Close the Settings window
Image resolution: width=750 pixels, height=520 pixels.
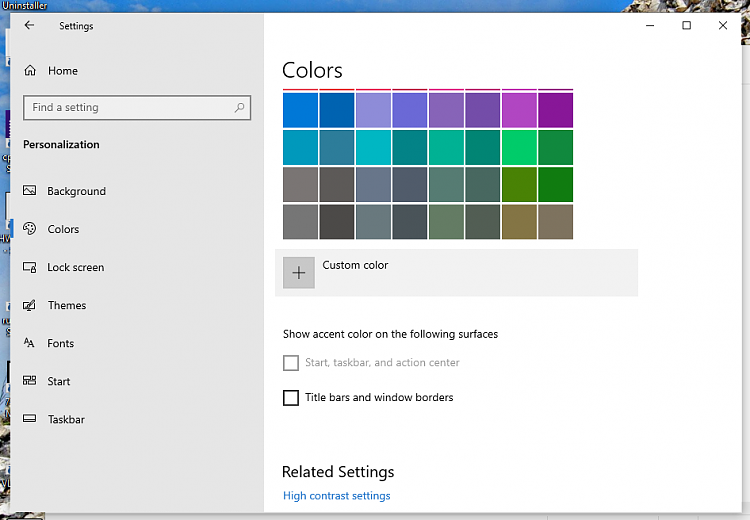(723, 25)
